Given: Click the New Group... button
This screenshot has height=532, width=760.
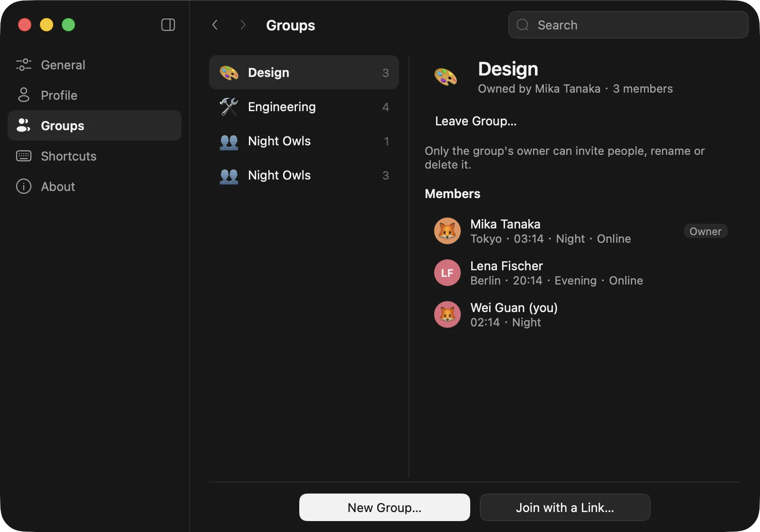Looking at the screenshot, I should [385, 507].
